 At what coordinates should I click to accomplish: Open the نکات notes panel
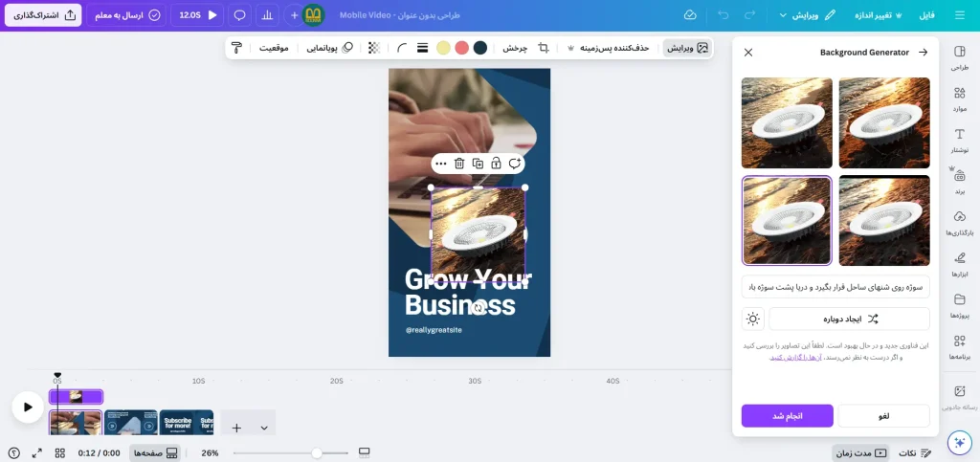coord(915,452)
